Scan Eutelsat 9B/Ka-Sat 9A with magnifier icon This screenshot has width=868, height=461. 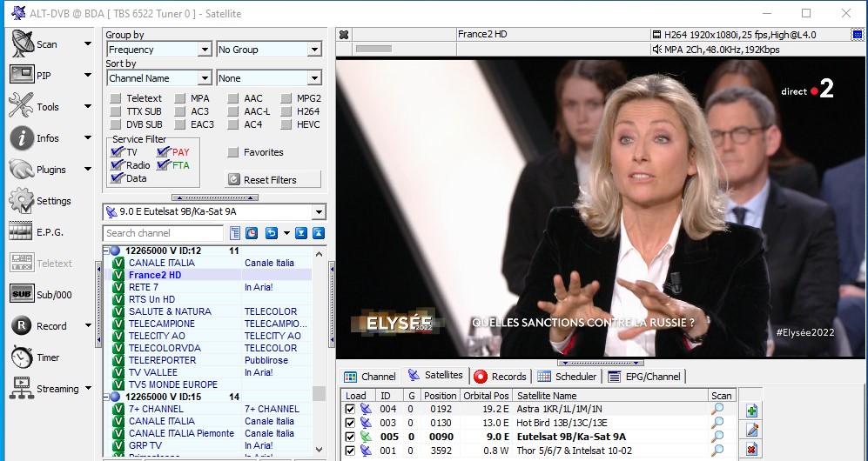(x=717, y=437)
